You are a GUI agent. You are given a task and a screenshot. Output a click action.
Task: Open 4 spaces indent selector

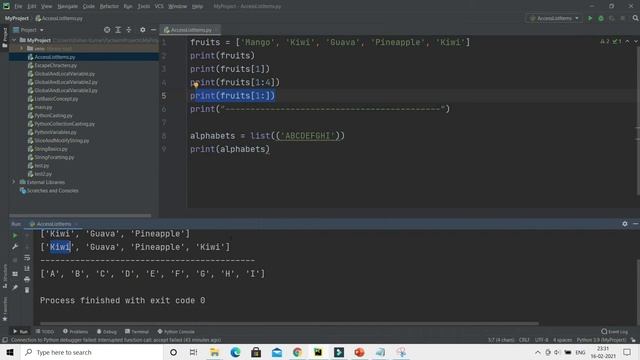[x=563, y=340]
